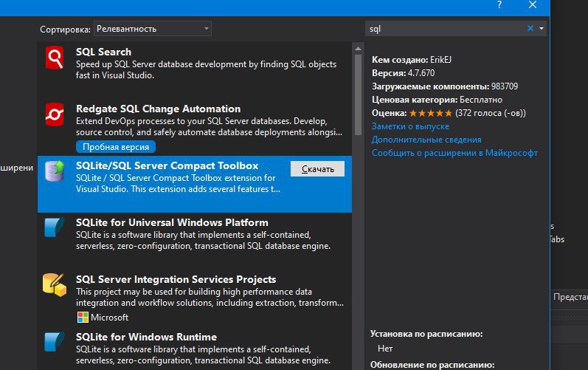Click Сообщить о расширении в Майкрософт link

(454, 153)
